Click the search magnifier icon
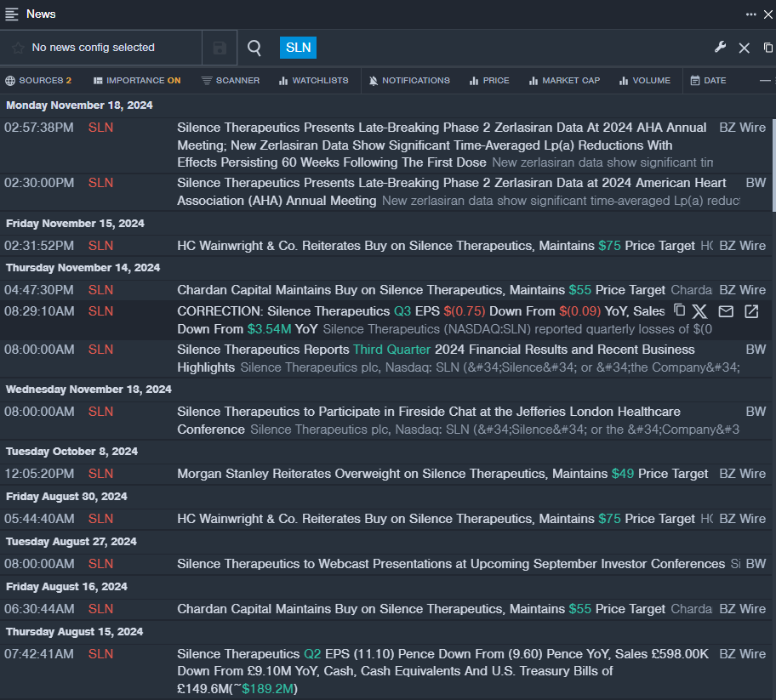776x700 pixels. click(254, 48)
